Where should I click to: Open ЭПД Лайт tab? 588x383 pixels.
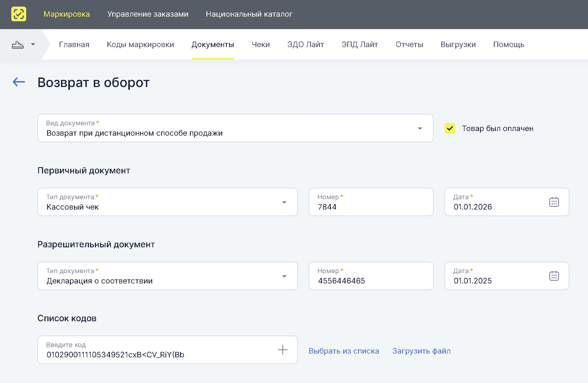pyautogui.click(x=360, y=45)
